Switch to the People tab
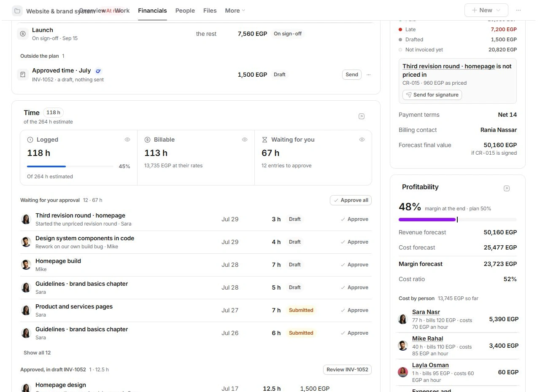540x392 pixels. point(185,11)
